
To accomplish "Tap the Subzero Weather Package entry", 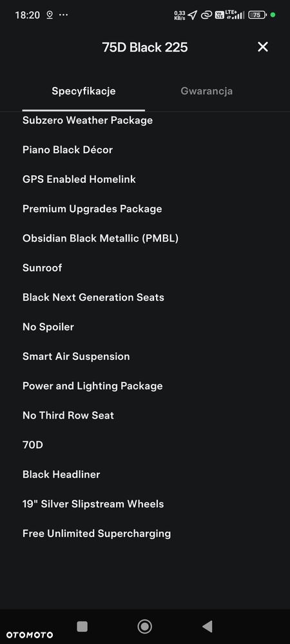I will click(88, 120).
